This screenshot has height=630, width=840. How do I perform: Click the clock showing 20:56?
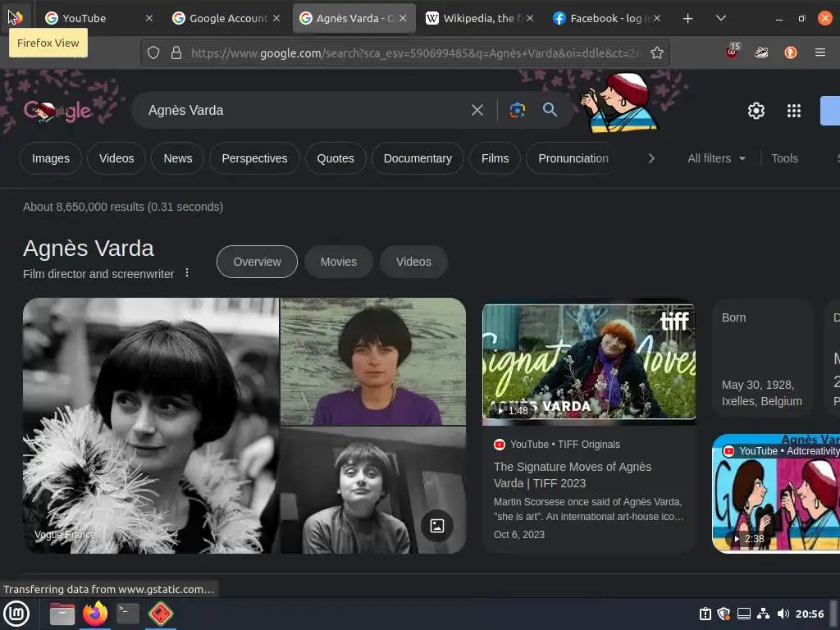pyautogui.click(x=810, y=614)
